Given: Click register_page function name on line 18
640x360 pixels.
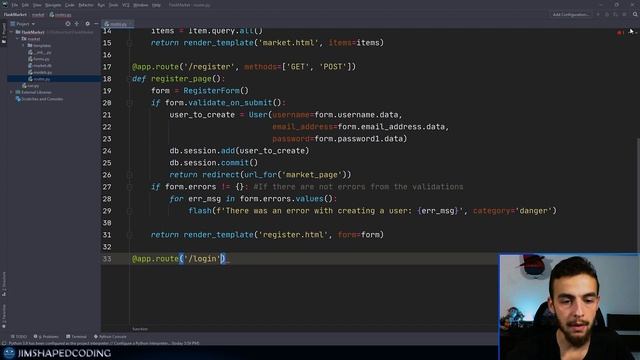Looking at the screenshot, I should [181, 79].
